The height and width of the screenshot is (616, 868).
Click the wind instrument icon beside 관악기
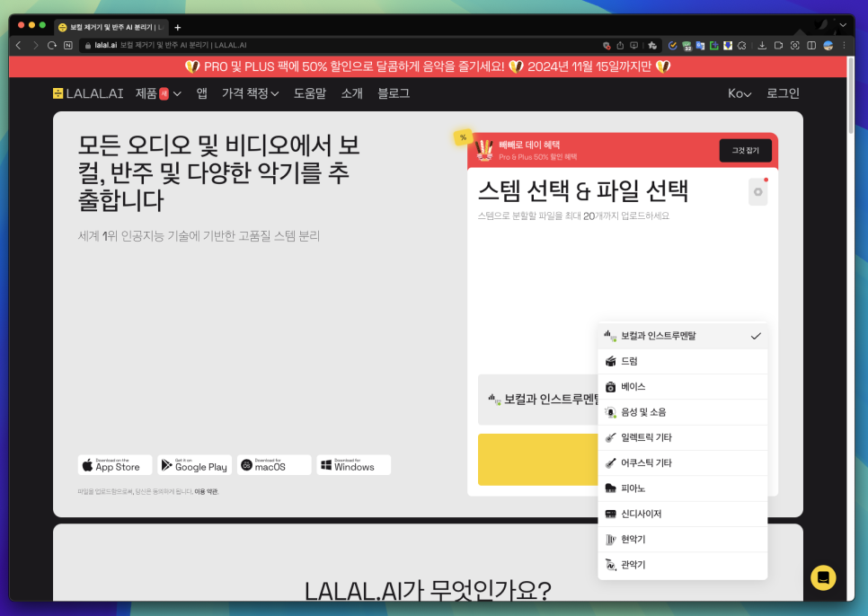point(611,565)
